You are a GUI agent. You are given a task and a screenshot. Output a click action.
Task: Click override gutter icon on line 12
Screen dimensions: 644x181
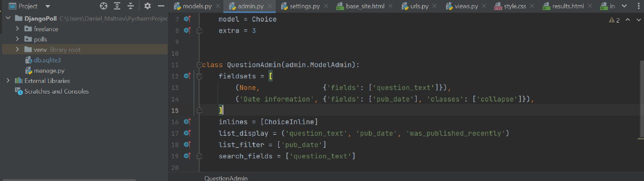click(x=187, y=76)
